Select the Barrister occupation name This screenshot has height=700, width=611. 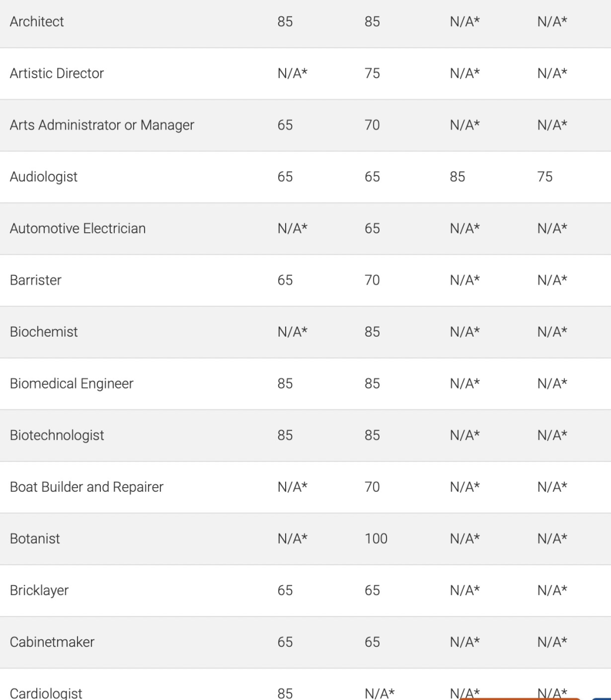pos(36,280)
